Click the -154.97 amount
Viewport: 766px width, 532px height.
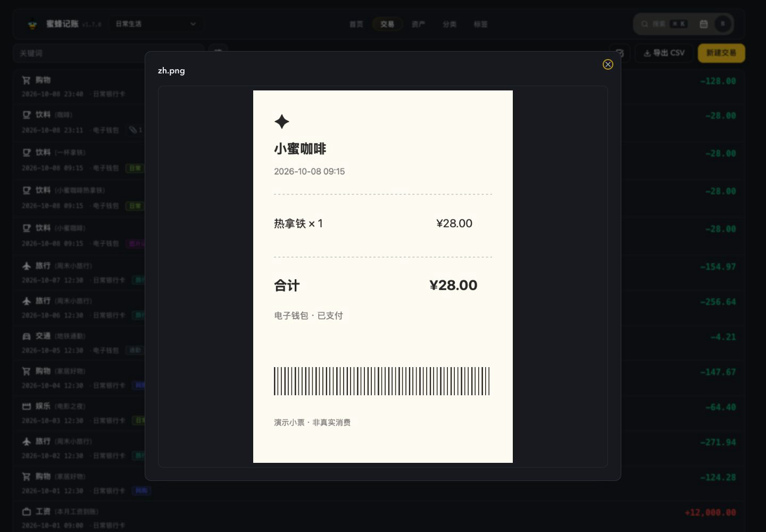click(718, 267)
